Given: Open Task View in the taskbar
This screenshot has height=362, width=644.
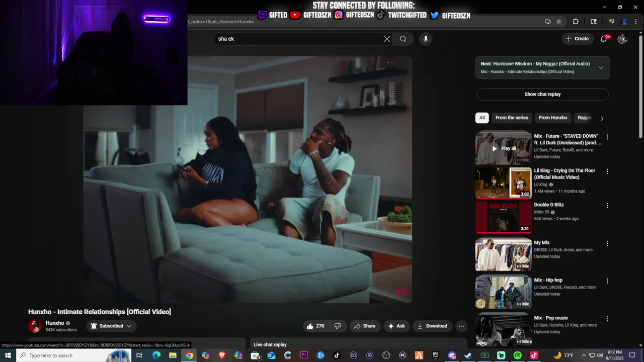Looking at the screenshot, I should point(139,355).
